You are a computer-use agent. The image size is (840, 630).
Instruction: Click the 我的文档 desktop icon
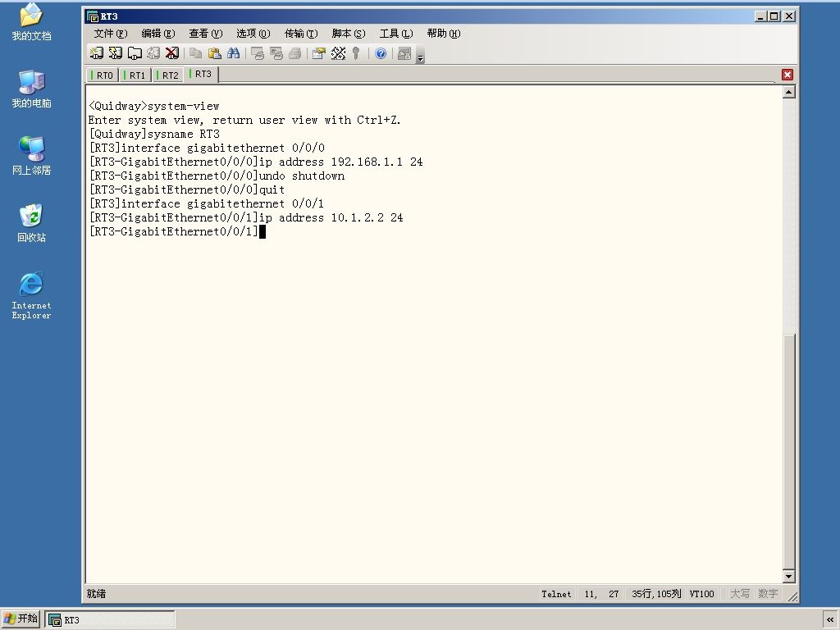[x=31, y=22]
